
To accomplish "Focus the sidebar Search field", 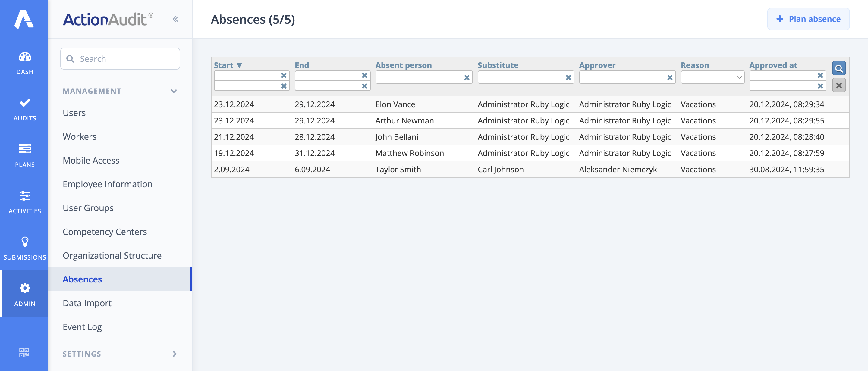I will [125, 59].
